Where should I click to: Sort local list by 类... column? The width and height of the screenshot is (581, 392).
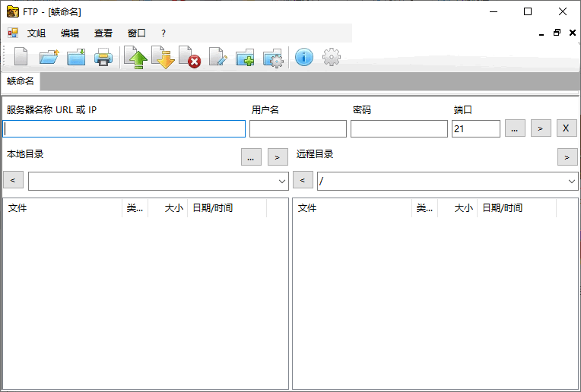135,208
